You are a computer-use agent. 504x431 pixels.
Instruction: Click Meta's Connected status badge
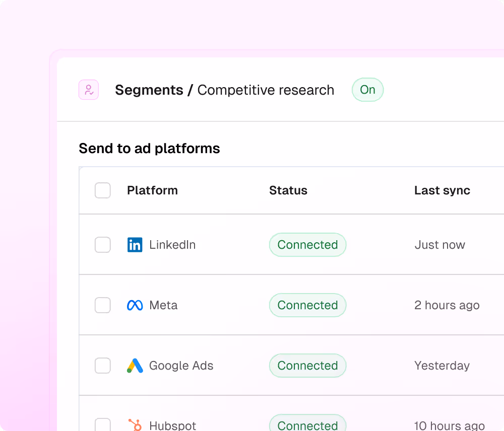307,305
